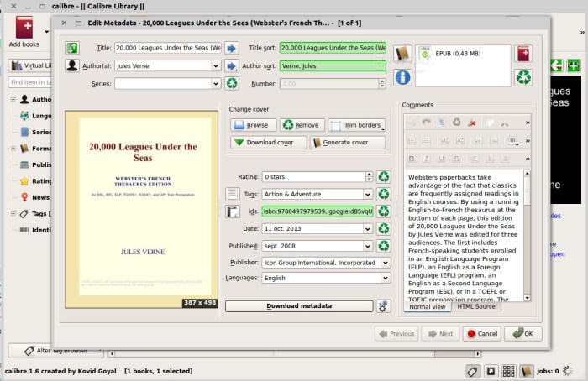Screen dimensions: 588x381
Task: Clear the Series field with green recycle icon
Action: pyautogui.click(x=232, y=83)
